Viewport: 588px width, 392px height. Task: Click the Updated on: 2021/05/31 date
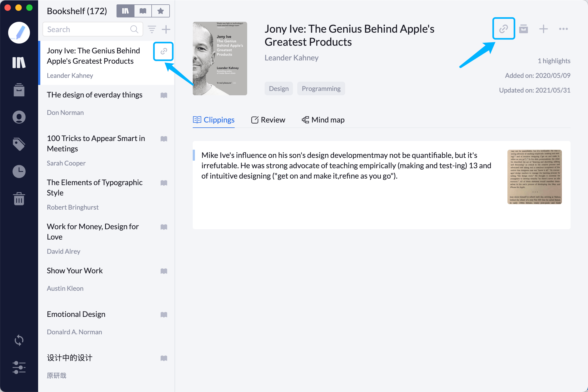(535, 90)
